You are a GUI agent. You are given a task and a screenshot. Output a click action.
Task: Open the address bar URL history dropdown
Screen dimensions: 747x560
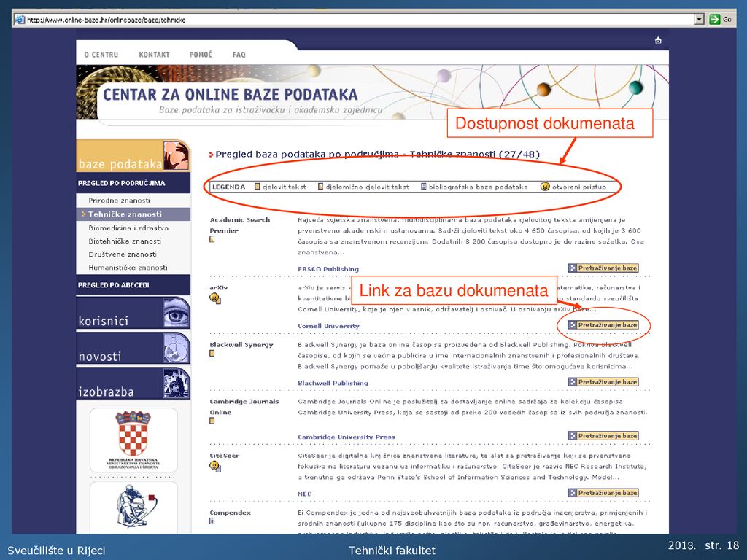tap(699, 20)
